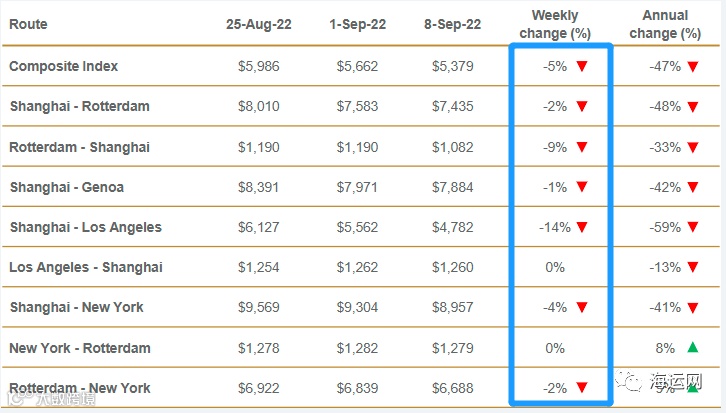
Task: Select the $5,379 Composite Index value for 8-Sep-22
Action: 454,66
